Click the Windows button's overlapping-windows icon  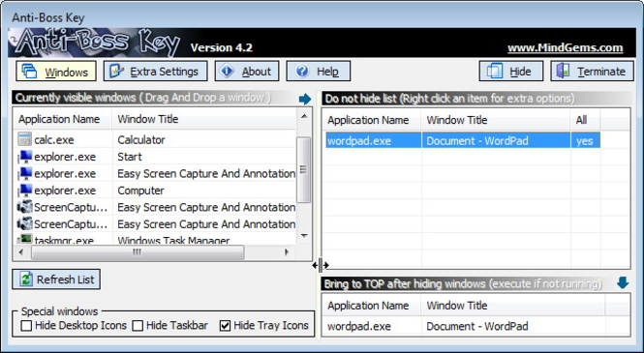click(30, 72)
